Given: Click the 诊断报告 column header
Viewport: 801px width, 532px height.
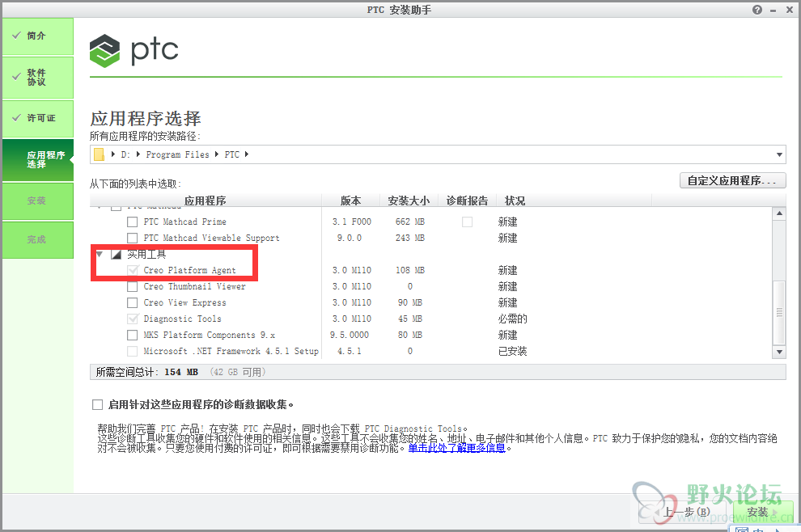Looking at the screenshot, I should coord(467,201).
